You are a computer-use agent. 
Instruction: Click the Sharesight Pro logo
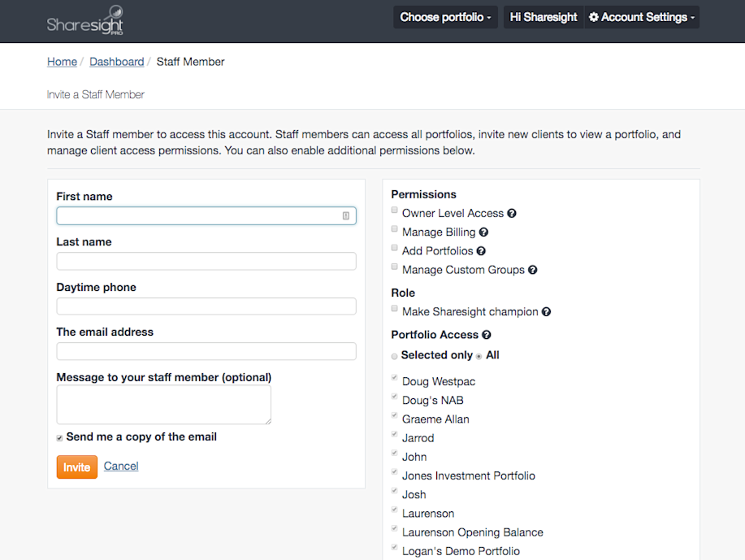click(85, 20)
